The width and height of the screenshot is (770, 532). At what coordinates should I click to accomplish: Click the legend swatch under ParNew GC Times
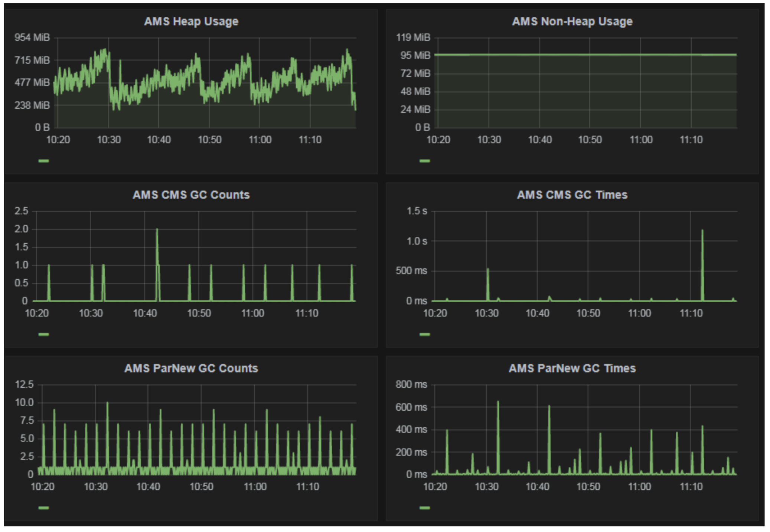coord(424,508)
